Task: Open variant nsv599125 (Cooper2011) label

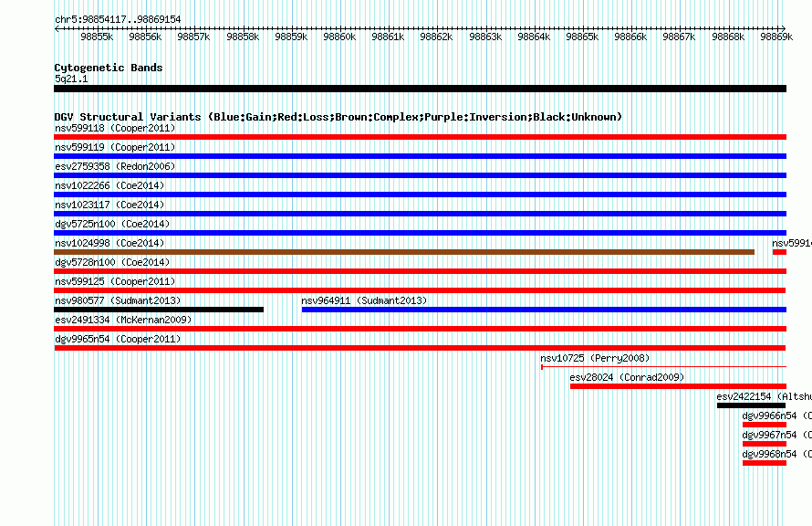Action: click(x=115, y=281)
